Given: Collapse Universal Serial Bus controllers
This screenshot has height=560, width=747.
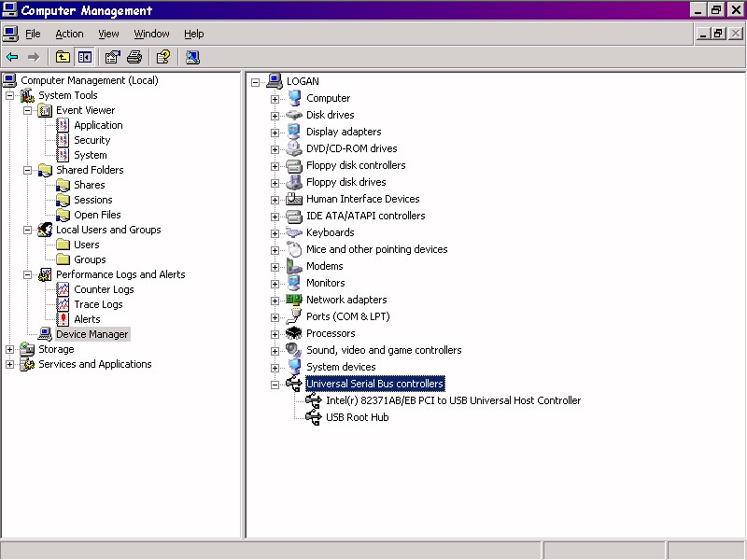Looking at the screenshot, I should [x=275, y=385].
